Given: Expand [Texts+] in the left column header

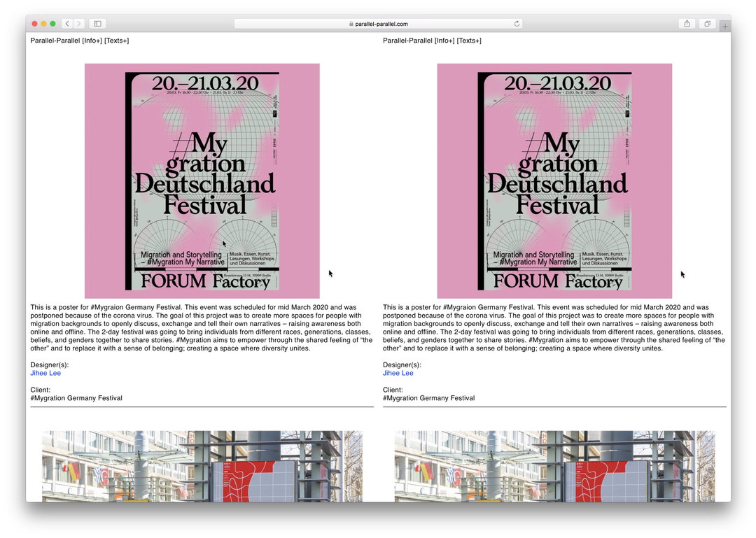Looking at the screenshot, I should (x=117, y=41).
